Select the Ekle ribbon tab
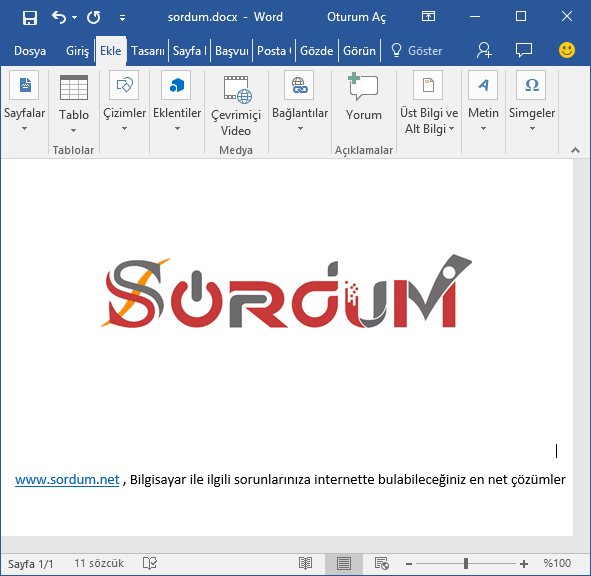The height and width of the screenshot is (576, 591). click(x=111, y=51)
